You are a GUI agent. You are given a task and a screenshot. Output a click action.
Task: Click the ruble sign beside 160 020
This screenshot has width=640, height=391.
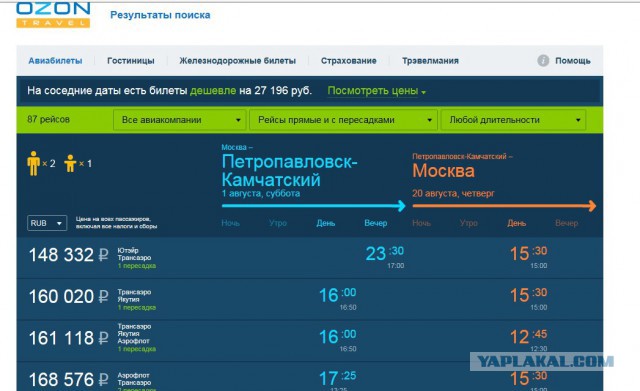104,297
